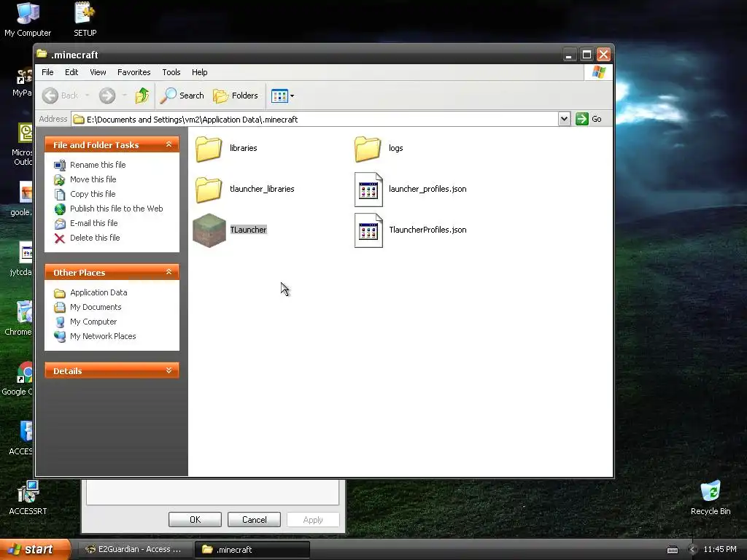
Task: Click Rename this file
Action: (98, 165)
